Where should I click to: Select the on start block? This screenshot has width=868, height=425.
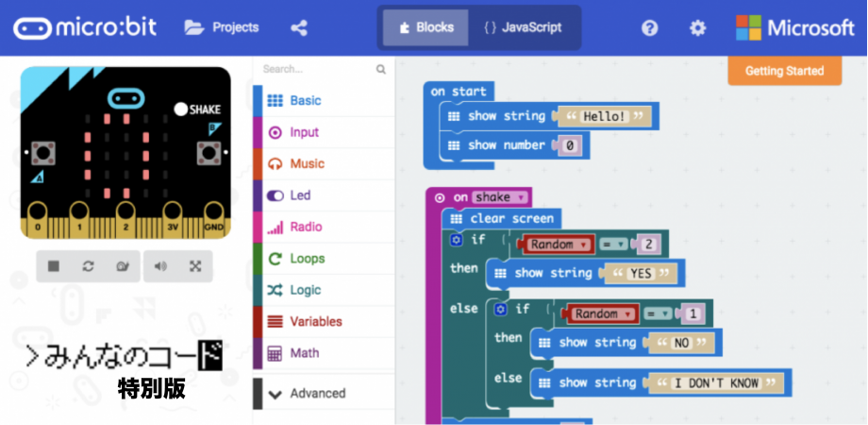(459, 92)
